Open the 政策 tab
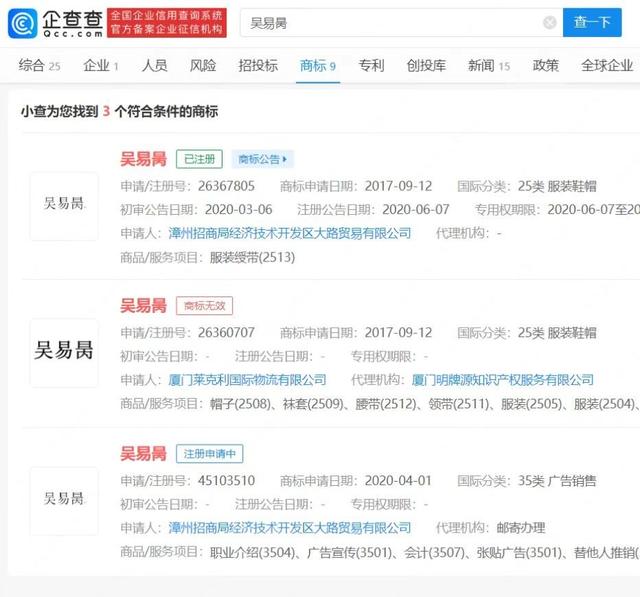 [x=545, y=66]
